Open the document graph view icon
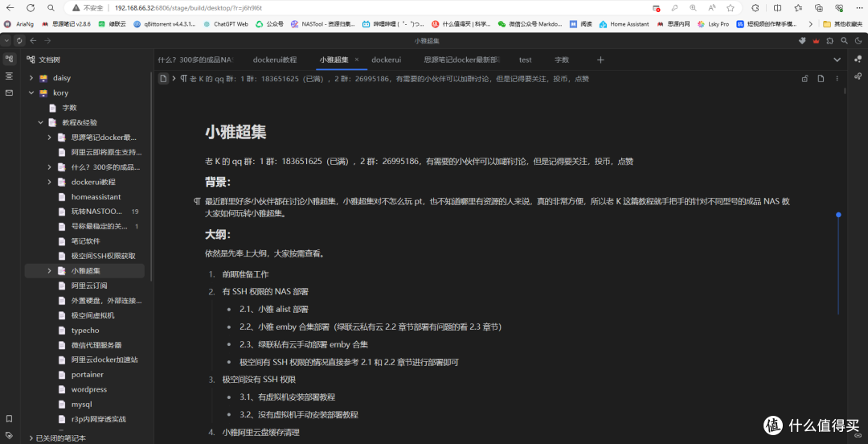 858,76
